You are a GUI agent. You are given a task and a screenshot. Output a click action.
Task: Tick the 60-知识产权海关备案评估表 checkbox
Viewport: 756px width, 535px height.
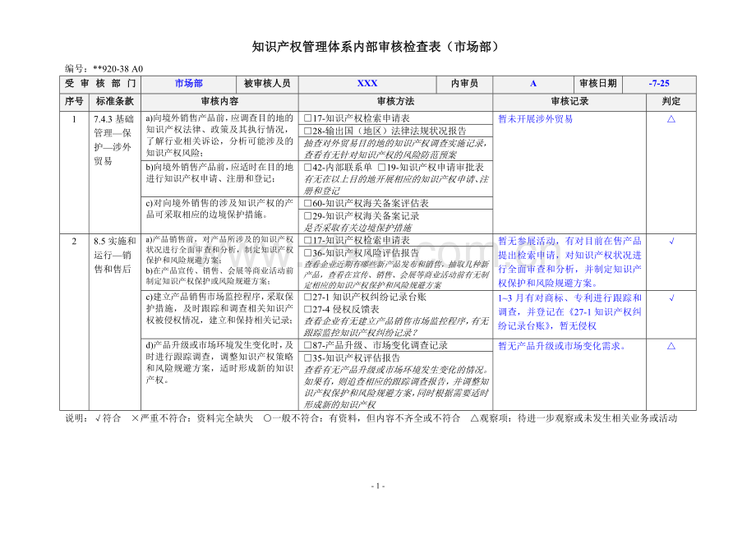tap(307, 203)
